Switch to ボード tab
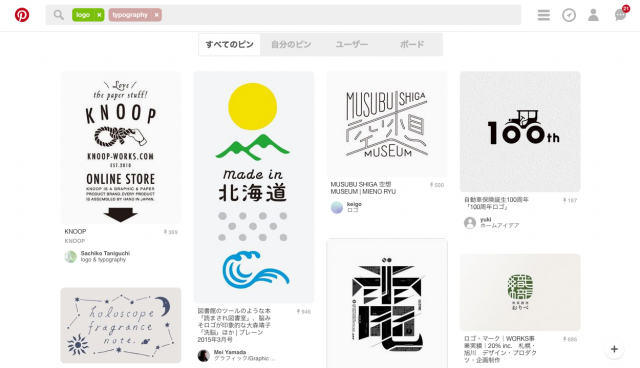Image resolution: width=640 pixels, height=368 pixels. point(412,44)
